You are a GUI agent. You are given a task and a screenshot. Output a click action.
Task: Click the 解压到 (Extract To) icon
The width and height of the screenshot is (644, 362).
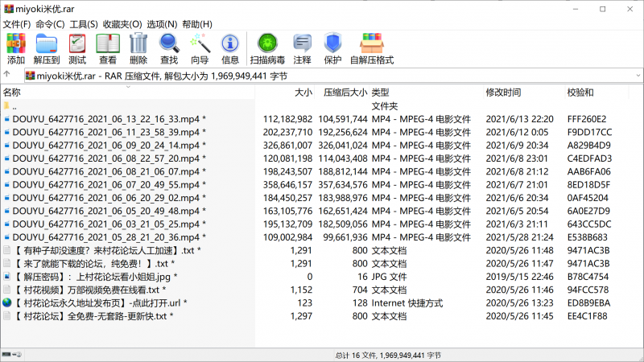[x=47, y=48]
